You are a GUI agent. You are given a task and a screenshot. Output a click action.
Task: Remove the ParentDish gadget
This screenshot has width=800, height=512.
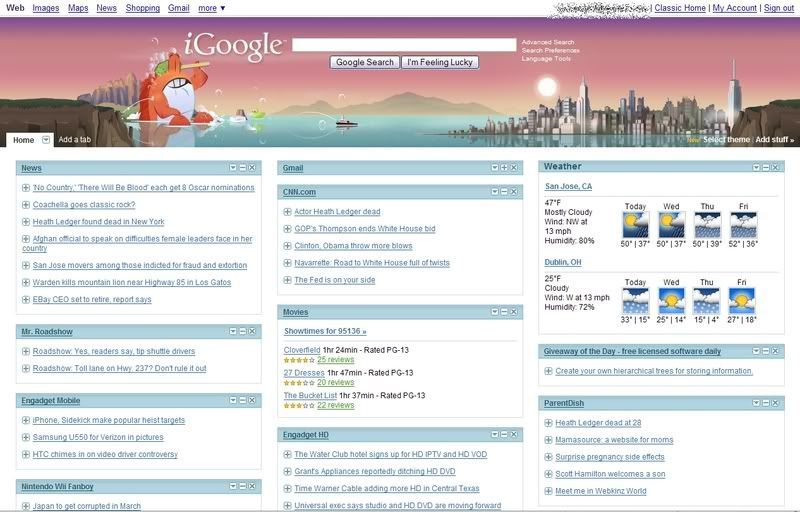[776, 403]
